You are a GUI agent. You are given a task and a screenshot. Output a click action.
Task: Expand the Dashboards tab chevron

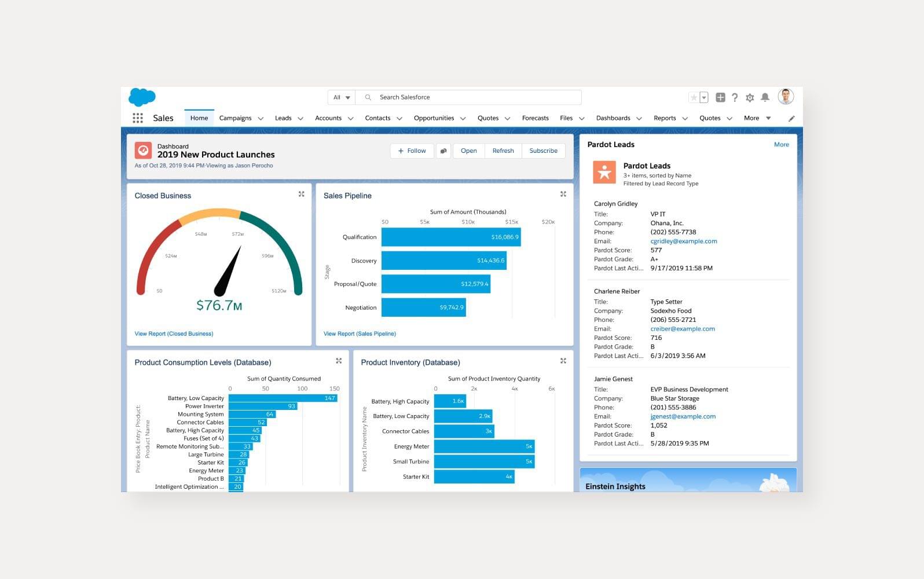point(639,119)
